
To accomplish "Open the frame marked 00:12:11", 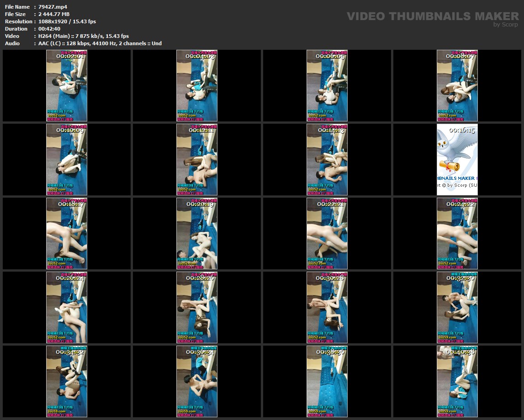I will pyautogui.click(x=197, y=159).
